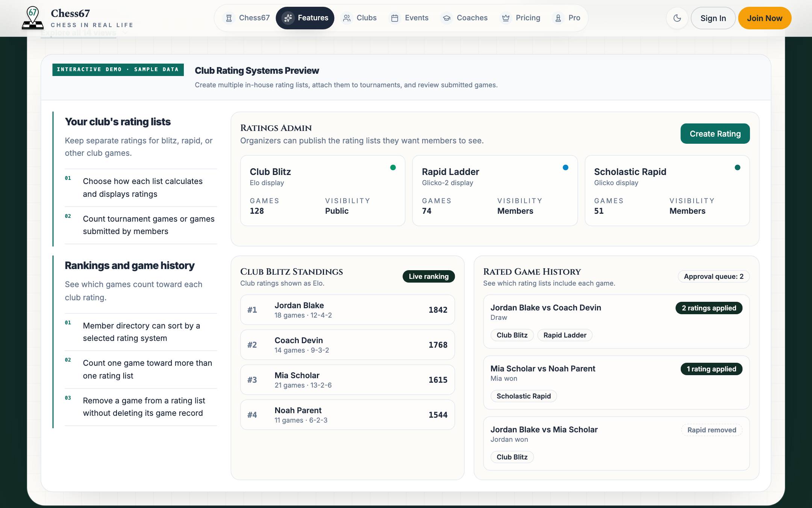Click the Approval queue: 2 badge
The height and width of the screenshot is (508, 812).
[714, 277]
